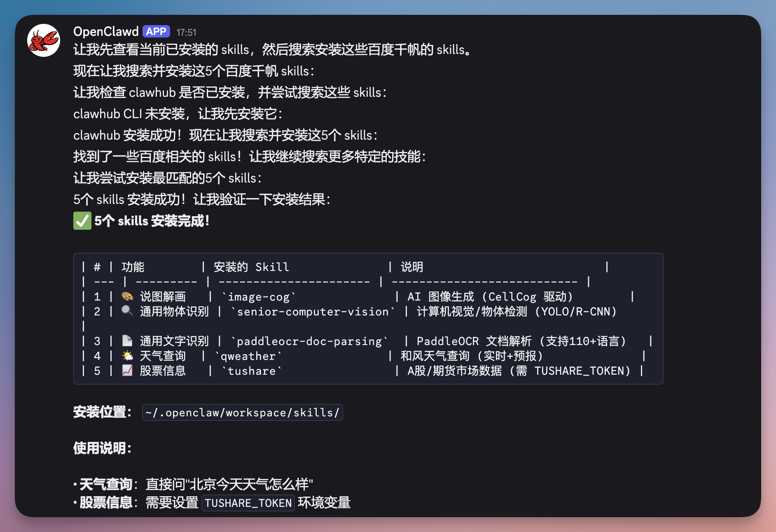Image resolution: width=776 pixels, height=532 pixels.
Task: Click the tushare inline code
Action: pos(252,371)
